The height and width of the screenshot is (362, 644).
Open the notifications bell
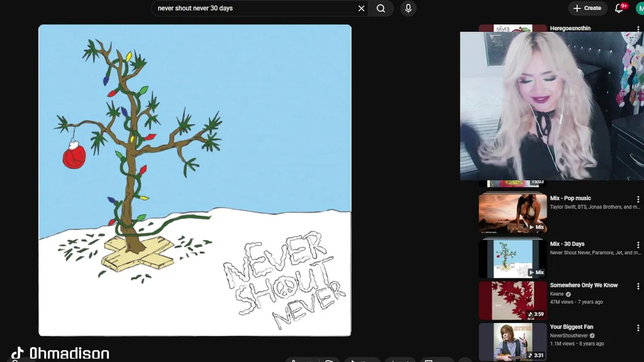click(619, 8)
